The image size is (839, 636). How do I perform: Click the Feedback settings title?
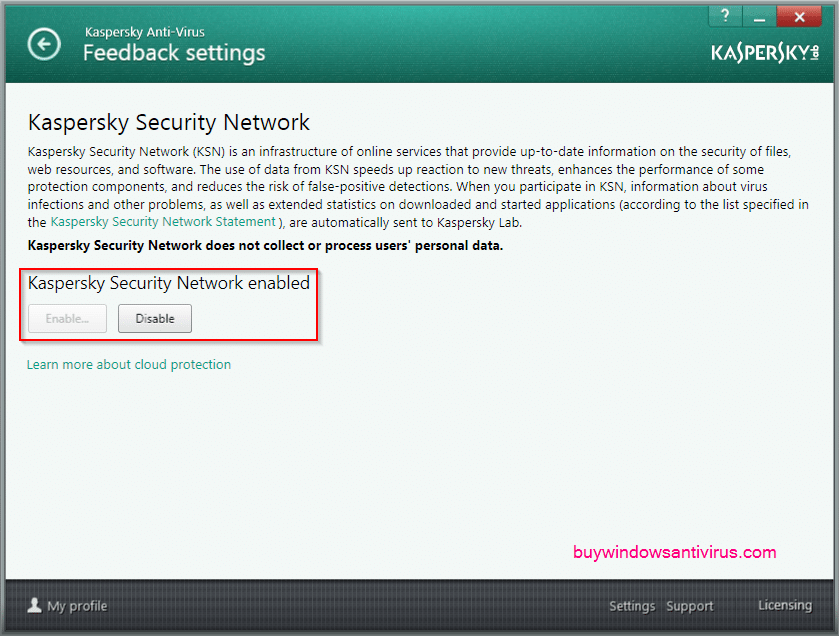click(174, 53)
